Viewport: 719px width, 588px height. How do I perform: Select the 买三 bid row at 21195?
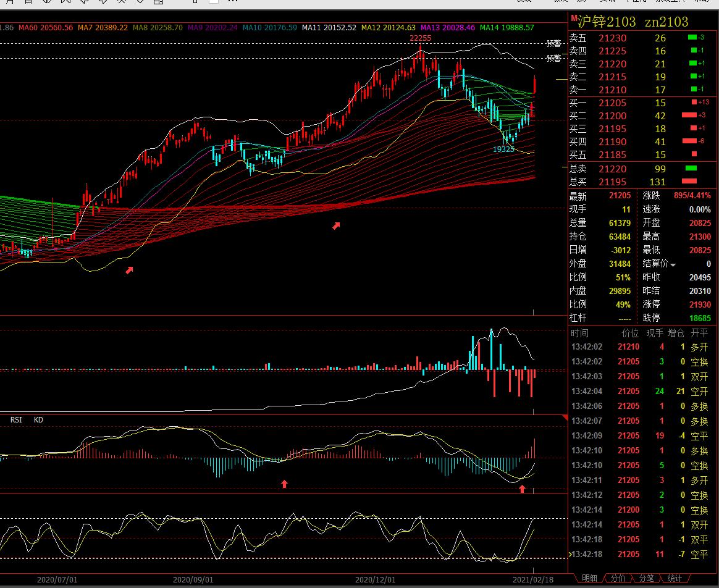[643, 128]
